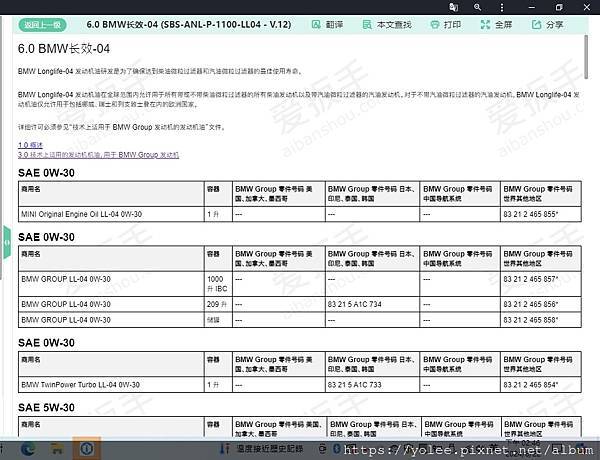Click the 1 升 cell in TwinPower Turbo row
Screen dimensions: 600x460
coord(218,385)
